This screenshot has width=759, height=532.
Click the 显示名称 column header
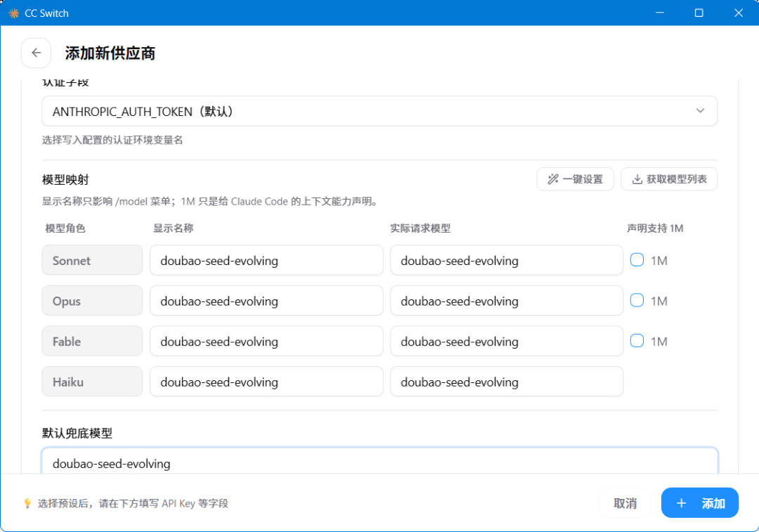coord(174,228)
